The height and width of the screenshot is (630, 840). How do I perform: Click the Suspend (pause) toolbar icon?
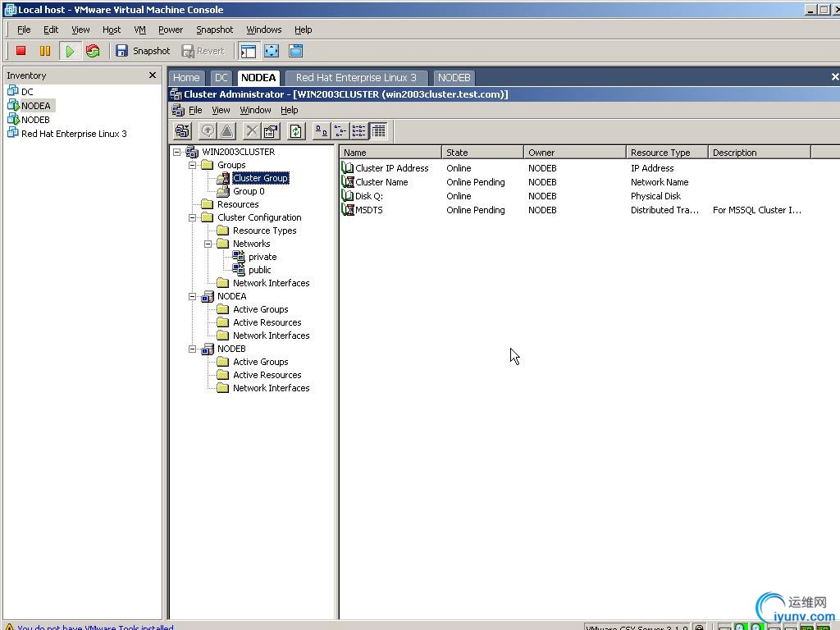pyautogui.click(x=45, y=51)
